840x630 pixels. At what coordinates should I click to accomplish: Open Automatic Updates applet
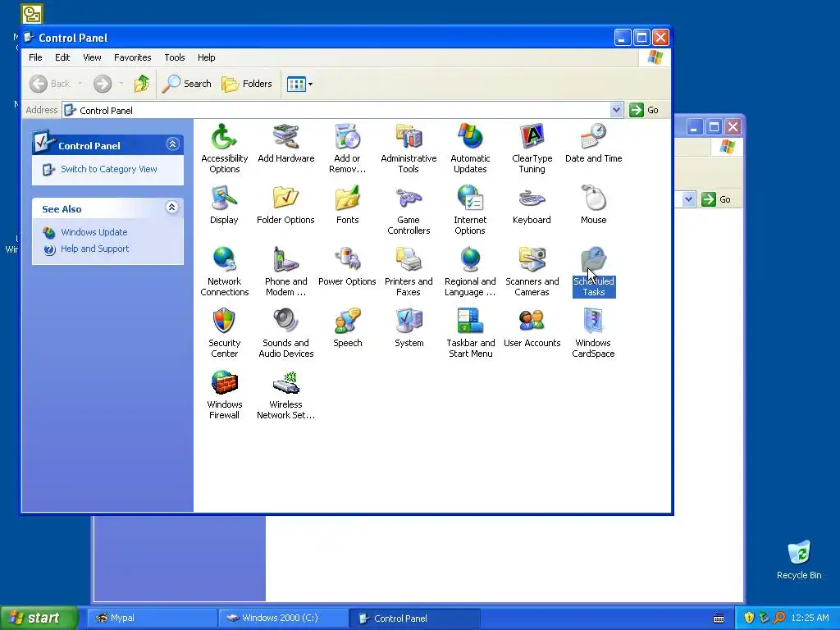(x=470, y=148)
